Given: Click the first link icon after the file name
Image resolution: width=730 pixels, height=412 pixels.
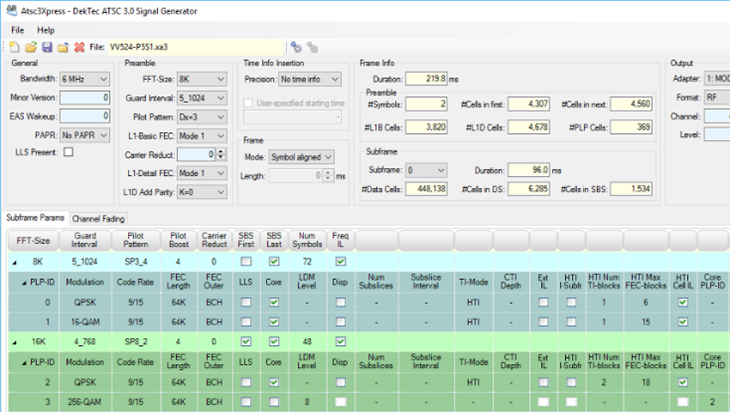Looking at the screenshot, I should [296, 47].
